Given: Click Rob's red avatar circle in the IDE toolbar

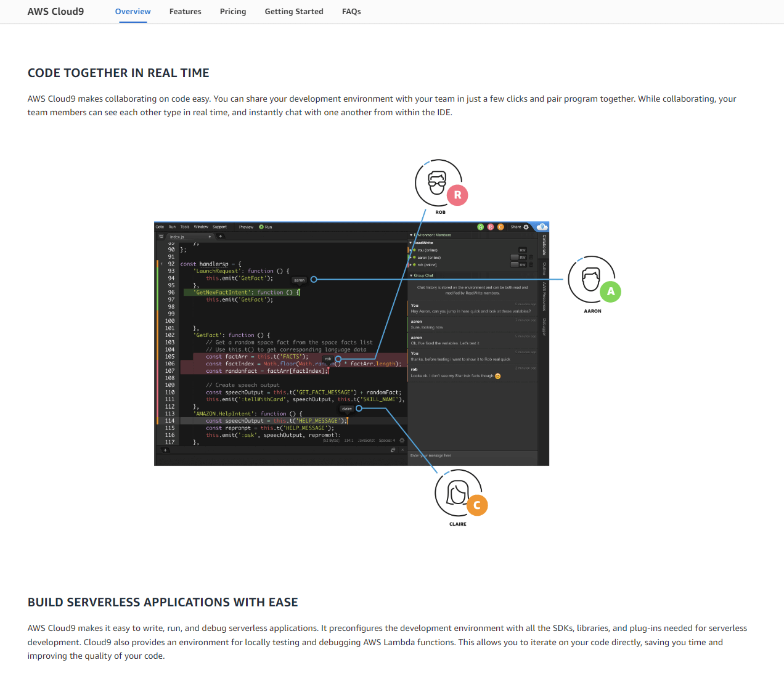Looking at the screenshot, I should [x=490, y=227].
